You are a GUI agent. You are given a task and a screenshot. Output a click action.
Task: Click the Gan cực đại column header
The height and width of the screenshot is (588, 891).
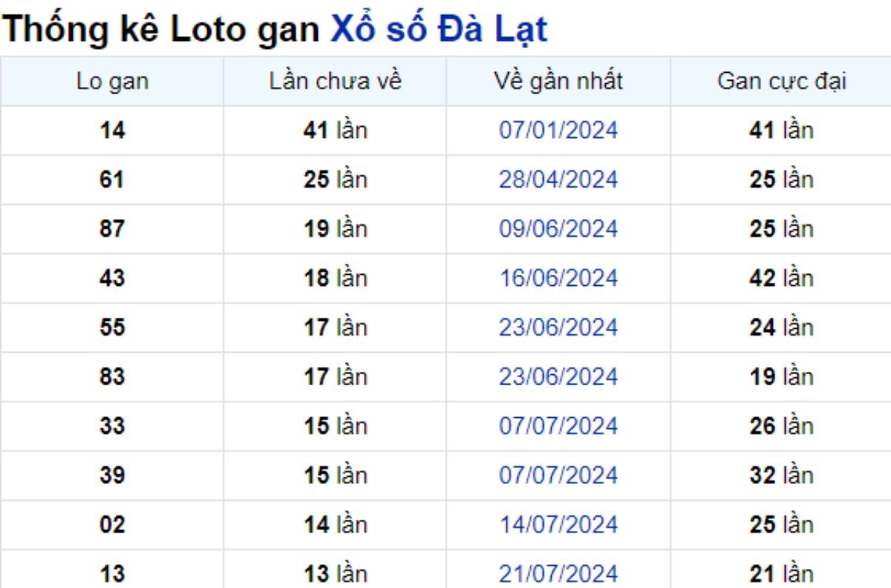(x=781, y=81)
